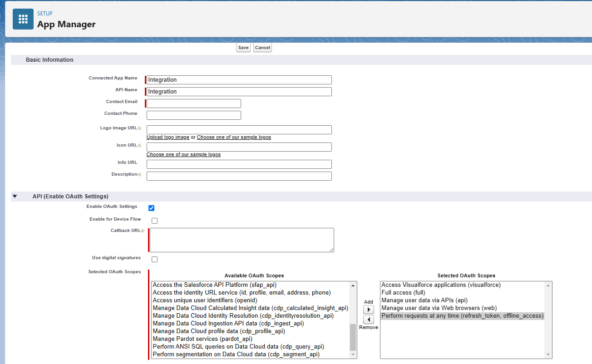
Task: Pick Manage user data via APIs (api)
Action: [463, 300]
